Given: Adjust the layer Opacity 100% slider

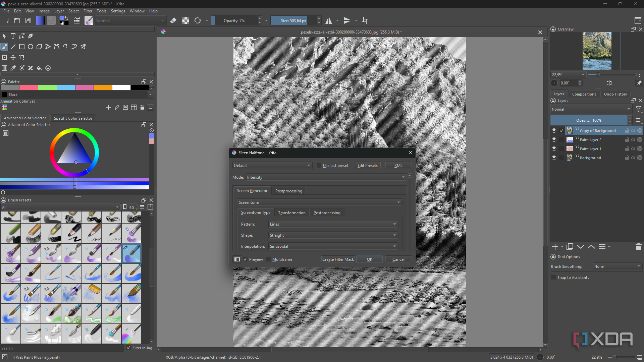Looking at the screenshot, I should pos(589,120).
